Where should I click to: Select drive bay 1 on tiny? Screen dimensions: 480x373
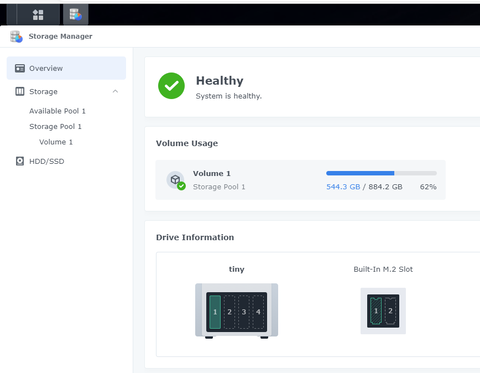pyautogui.click(x=215, y=312)
